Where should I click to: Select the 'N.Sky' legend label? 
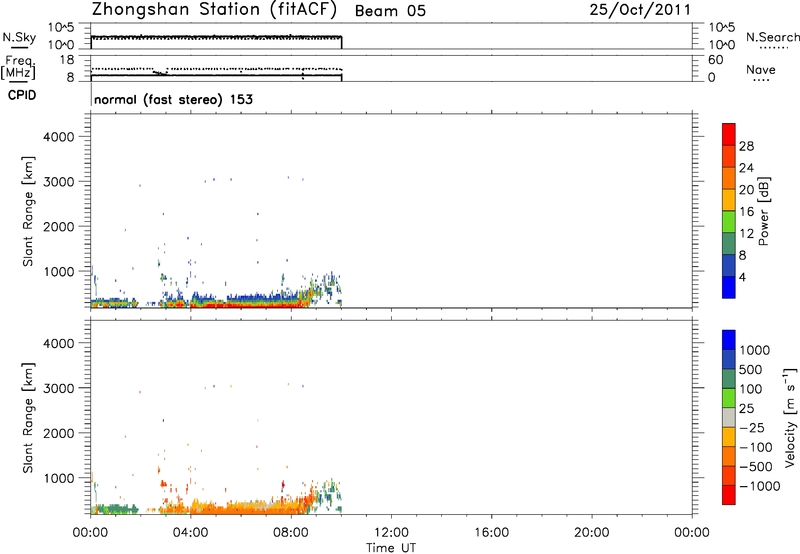[x=19, y=37]
